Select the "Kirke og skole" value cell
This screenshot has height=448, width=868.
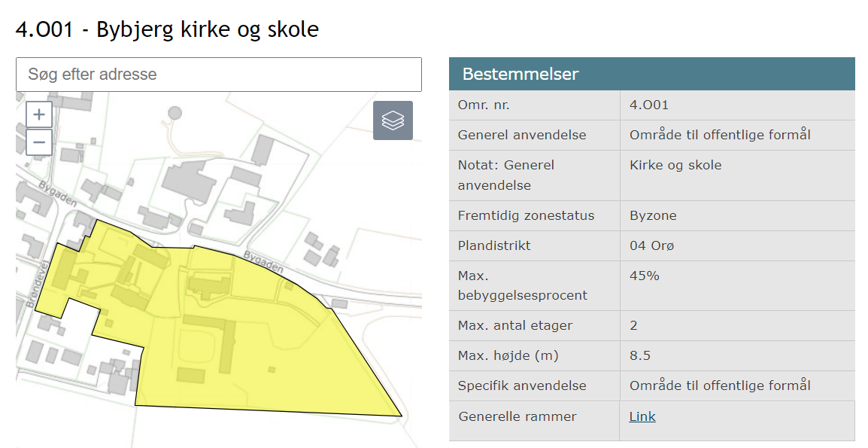coord(675,166)
